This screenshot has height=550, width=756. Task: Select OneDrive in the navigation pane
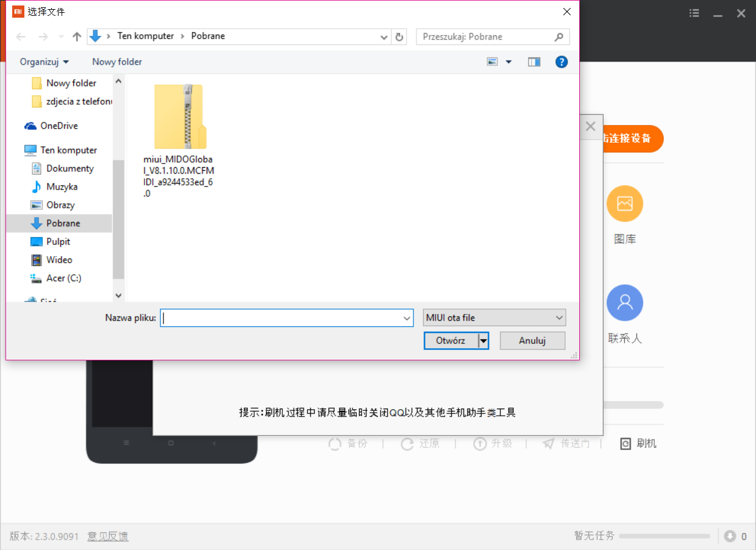(59, 126)
